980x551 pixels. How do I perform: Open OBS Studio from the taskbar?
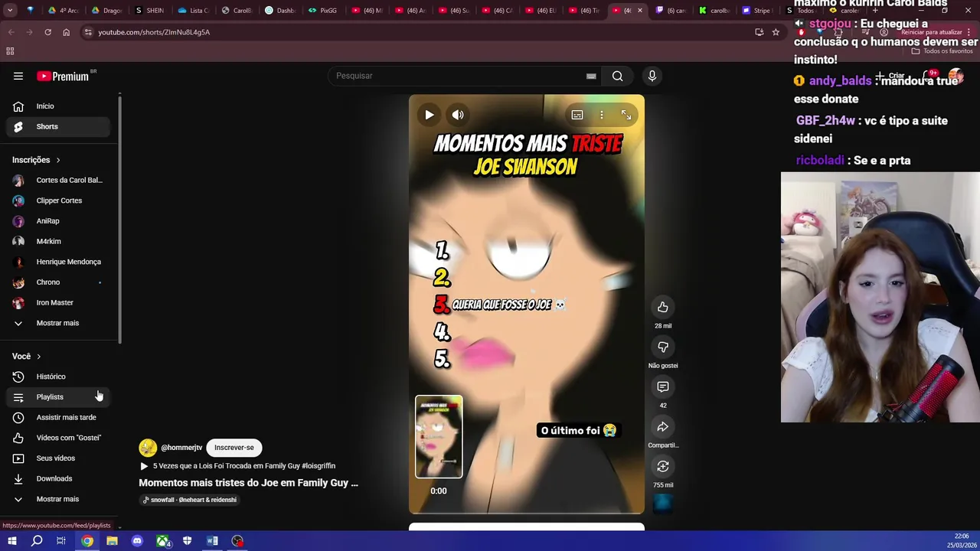pos(237,541)
